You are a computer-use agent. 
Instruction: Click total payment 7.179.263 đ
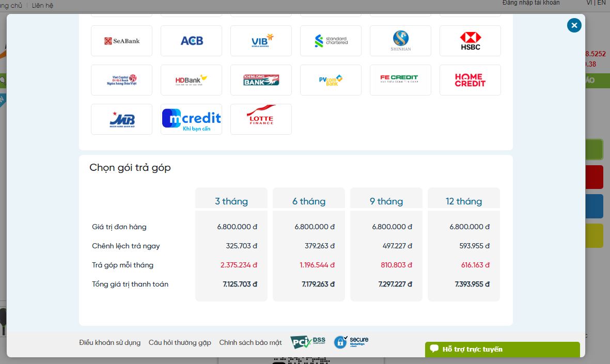(318, 284)
